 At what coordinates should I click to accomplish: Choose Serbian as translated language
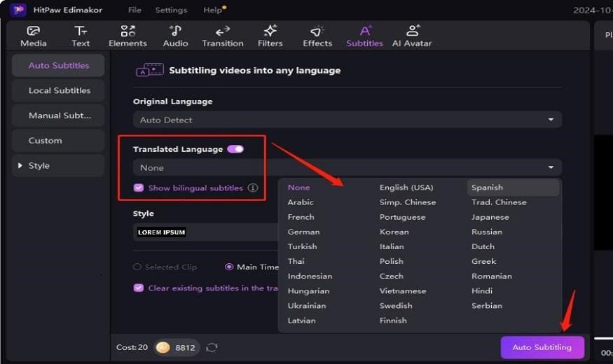point(487,306)
